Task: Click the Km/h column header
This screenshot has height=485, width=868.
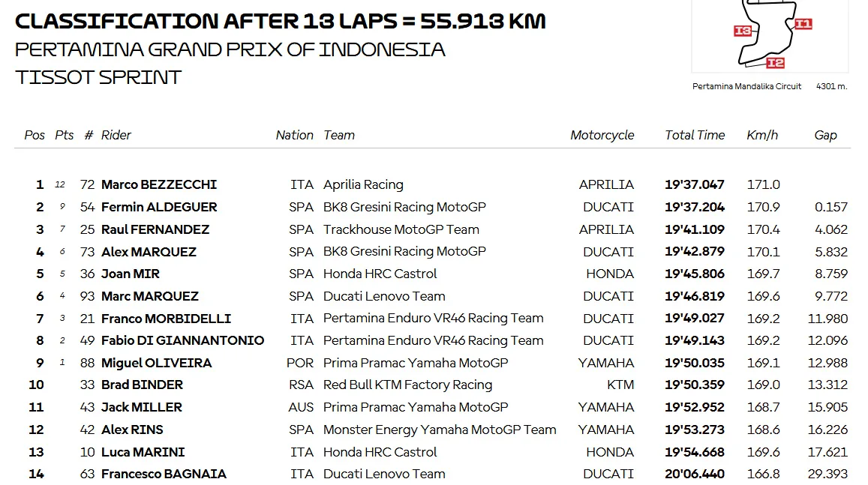Action: click(762, 135)
